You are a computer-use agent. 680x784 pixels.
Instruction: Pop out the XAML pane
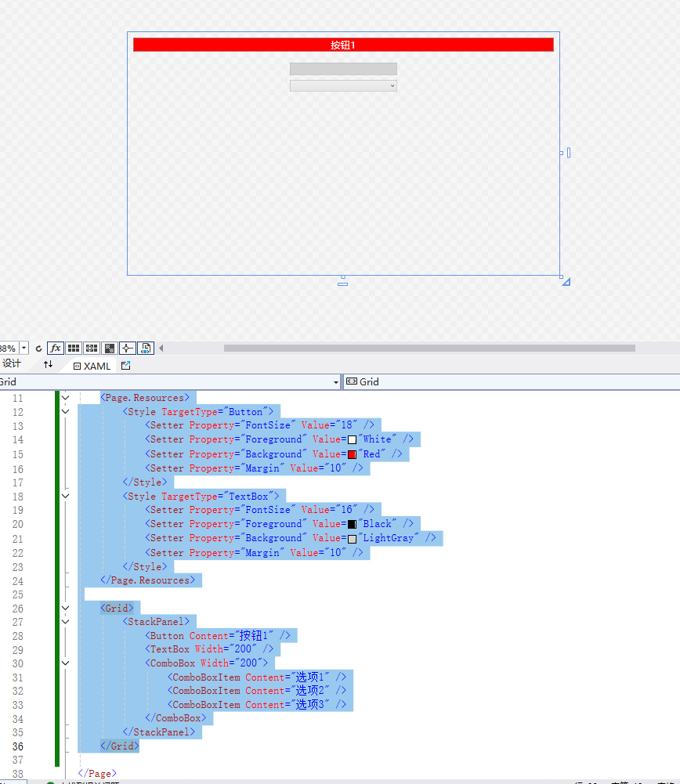125,366
